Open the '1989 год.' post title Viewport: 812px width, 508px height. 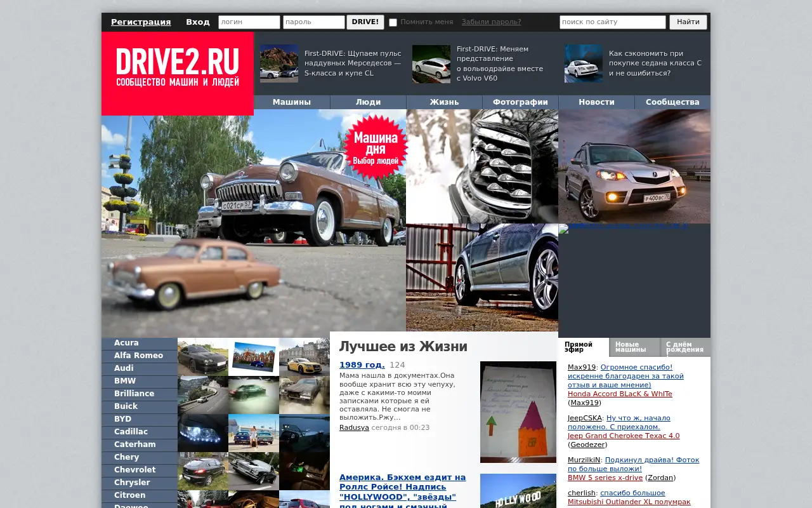tap(362, 364)
